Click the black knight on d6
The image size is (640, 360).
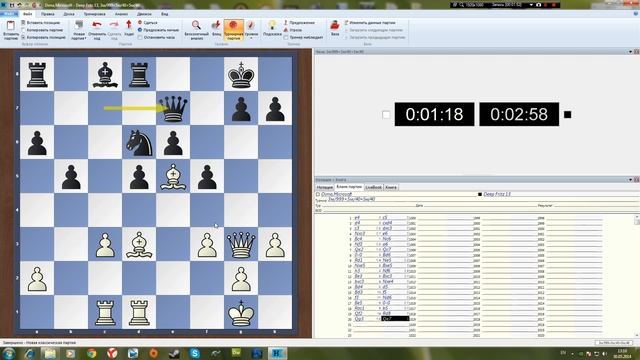[139, 143]
